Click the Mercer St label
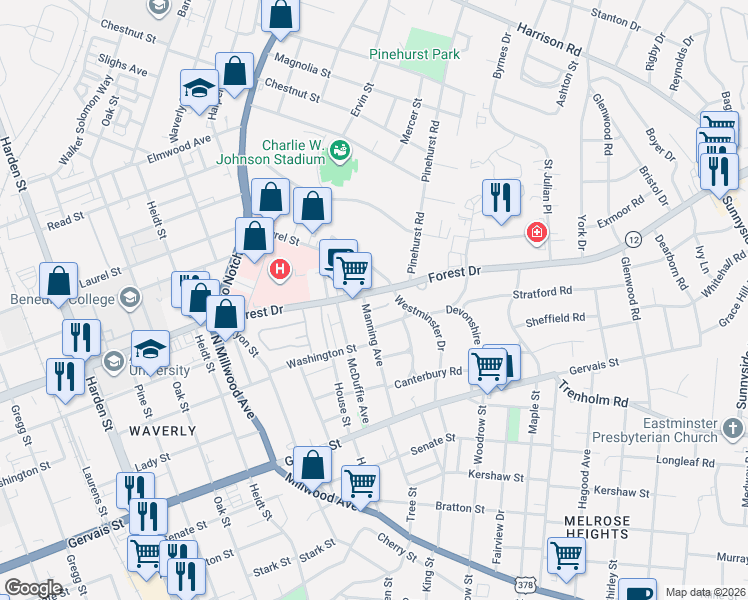 (x=411, y=121)
